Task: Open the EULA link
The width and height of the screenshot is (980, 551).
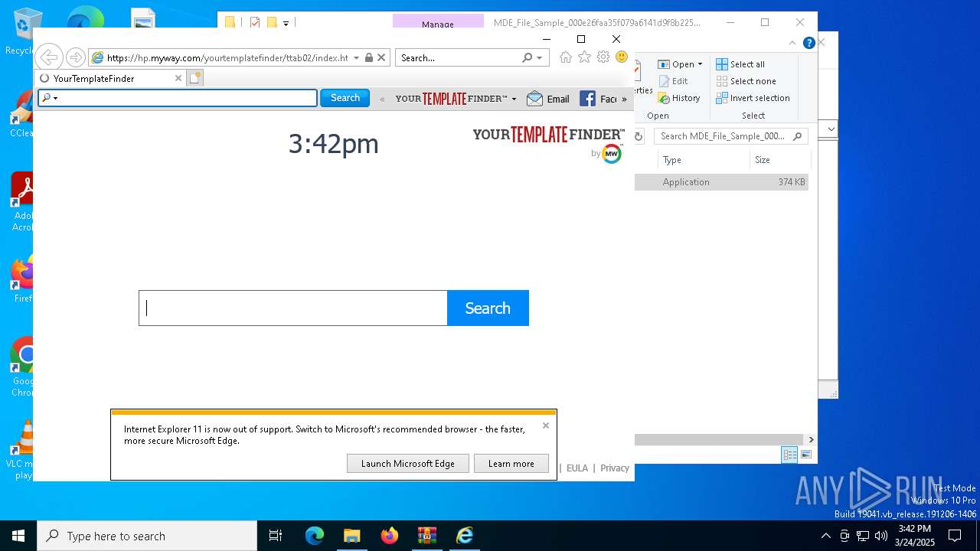Action: pos(577,468)
